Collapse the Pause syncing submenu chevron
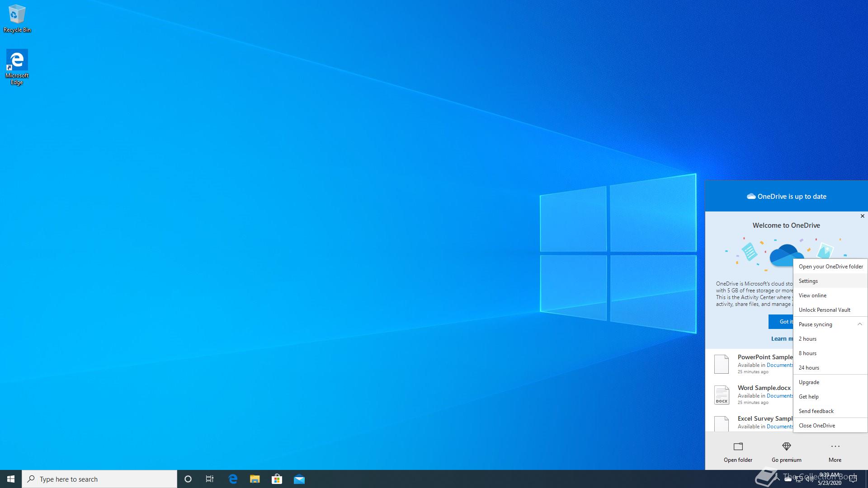868x488 pixels. pyautogui.click(x=859, y=324)
